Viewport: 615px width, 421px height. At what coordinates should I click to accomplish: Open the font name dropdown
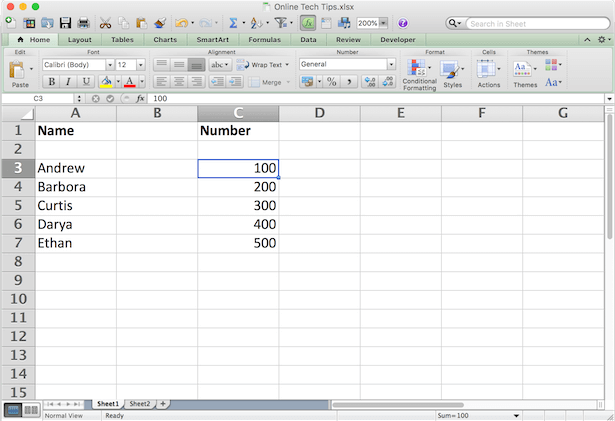pos(110,65)
